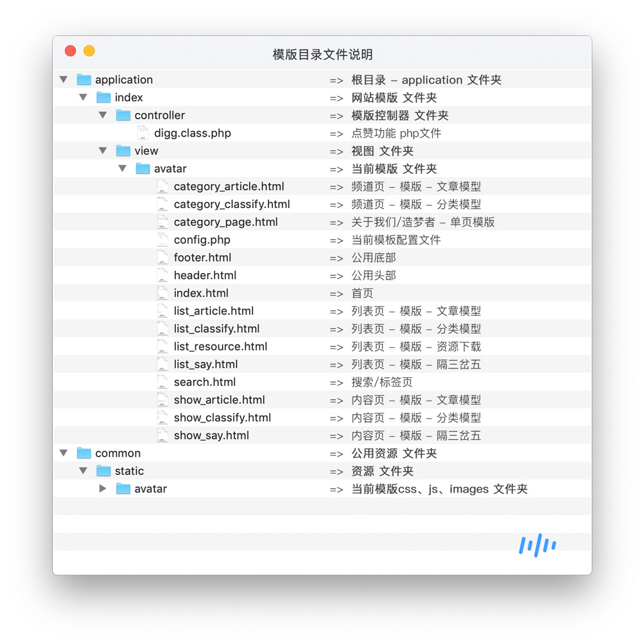Click the '点赞功能 php文件' description
Image resolution: width=644 pixels, height=644 pixels.
[x=396, y=133]
